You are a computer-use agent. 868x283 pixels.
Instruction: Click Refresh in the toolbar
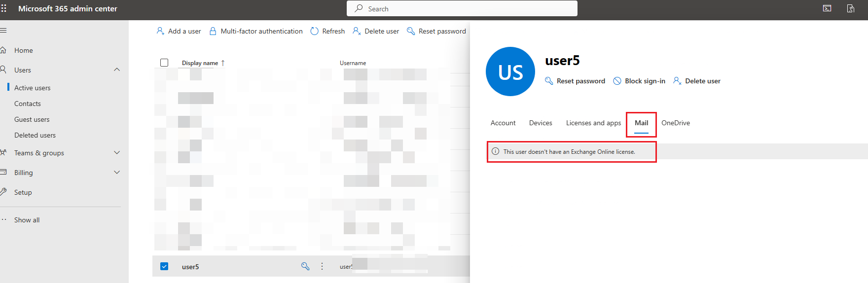(x=327, y=31)
